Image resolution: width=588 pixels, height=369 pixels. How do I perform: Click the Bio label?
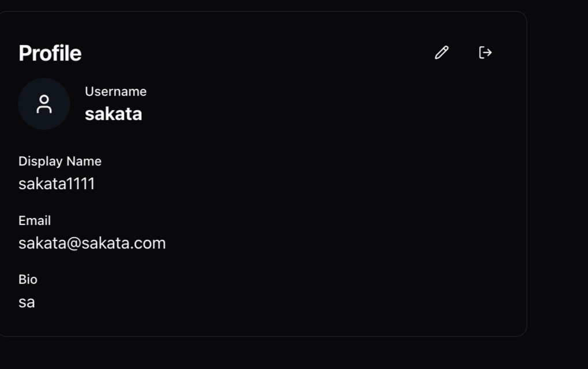click(28, 280)
